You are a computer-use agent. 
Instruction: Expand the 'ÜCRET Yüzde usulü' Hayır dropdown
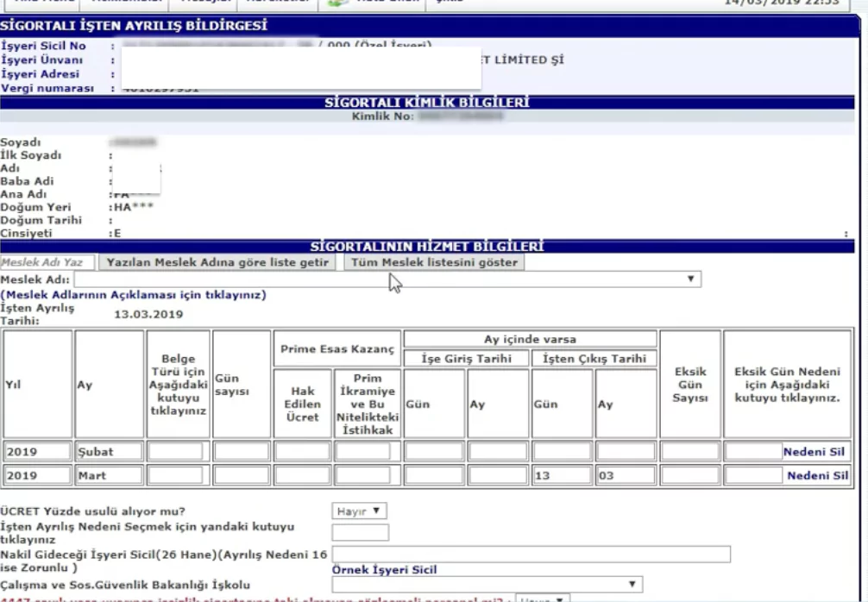click(359, 511)
